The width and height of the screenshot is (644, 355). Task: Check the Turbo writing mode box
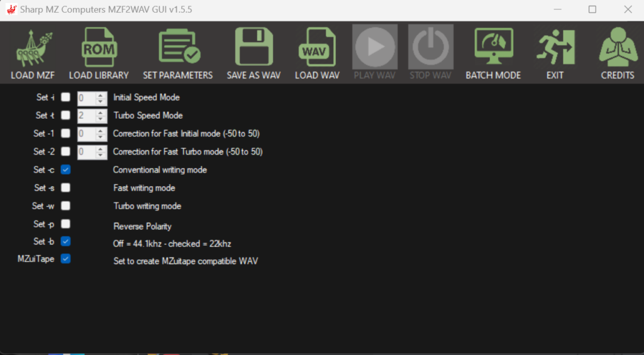(65, 205)
